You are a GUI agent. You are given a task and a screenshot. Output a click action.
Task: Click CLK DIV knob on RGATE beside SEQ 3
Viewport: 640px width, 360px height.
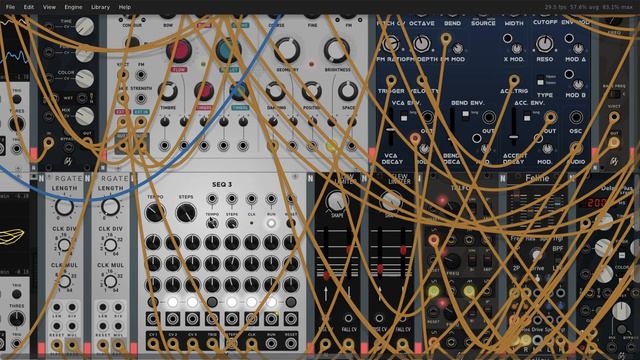click(x=110, y=245)
